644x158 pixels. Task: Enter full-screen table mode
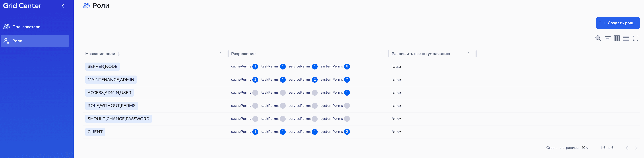635,38
